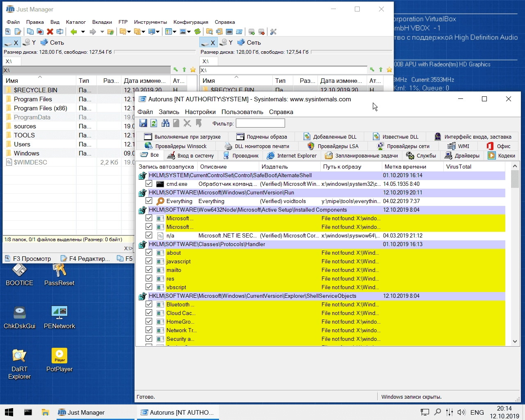
Task: Open the Инструменты menu in Just Manager
Action: (151, 22)
